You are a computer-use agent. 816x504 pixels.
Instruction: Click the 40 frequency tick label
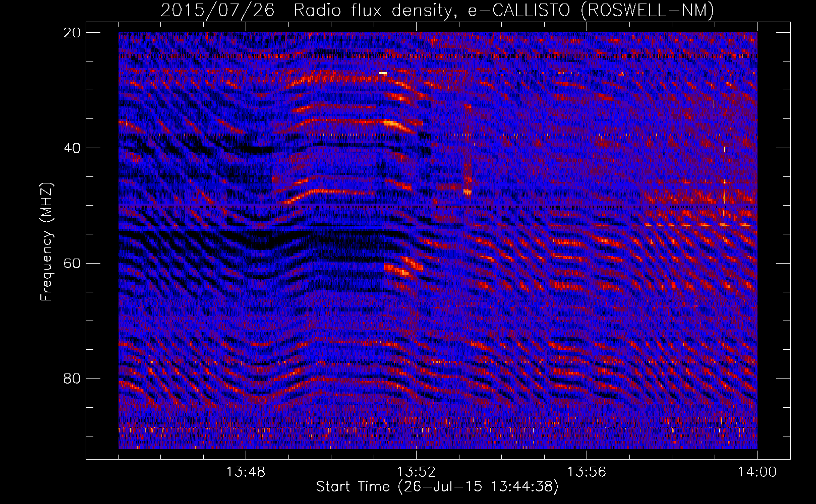72,148
